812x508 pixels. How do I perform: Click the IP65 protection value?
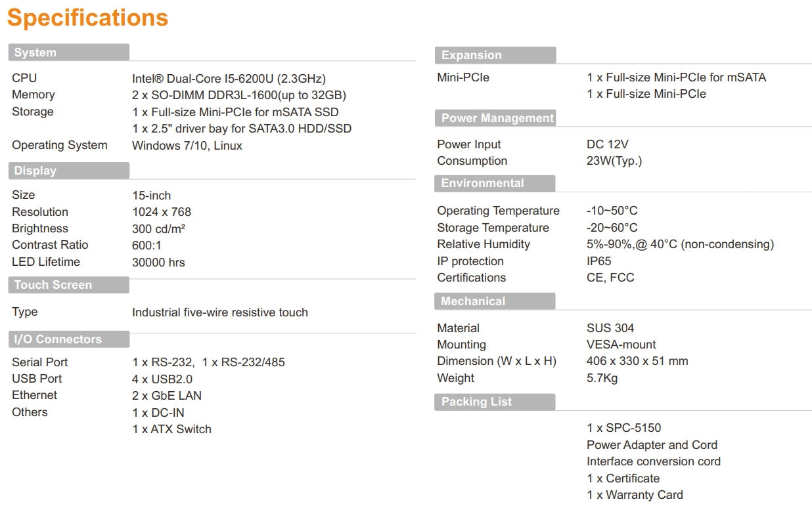pos(598,261)
